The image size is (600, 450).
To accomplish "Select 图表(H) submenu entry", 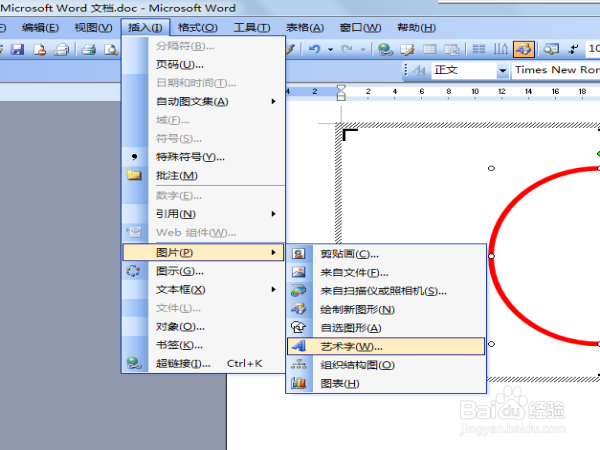I will (x=386, y=383).
